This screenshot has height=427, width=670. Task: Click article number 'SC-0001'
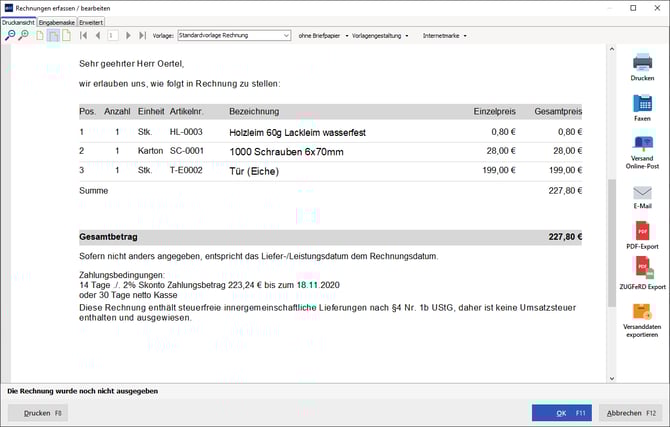click(x=187, y=151)
